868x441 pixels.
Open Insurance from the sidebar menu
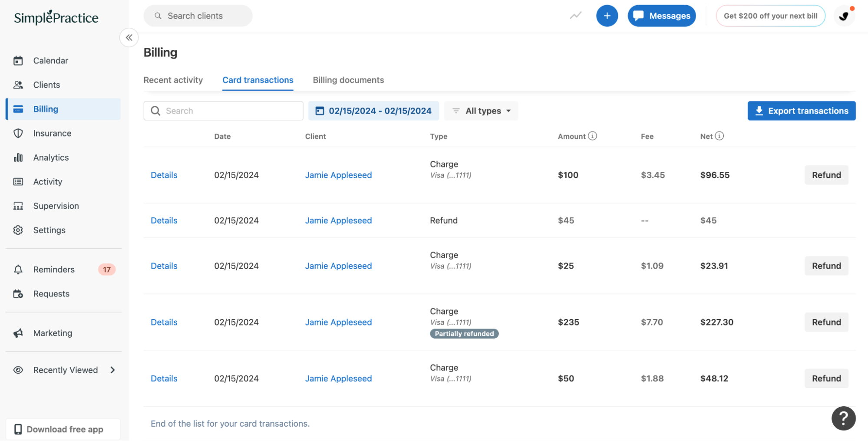click(x=63, y=134)
